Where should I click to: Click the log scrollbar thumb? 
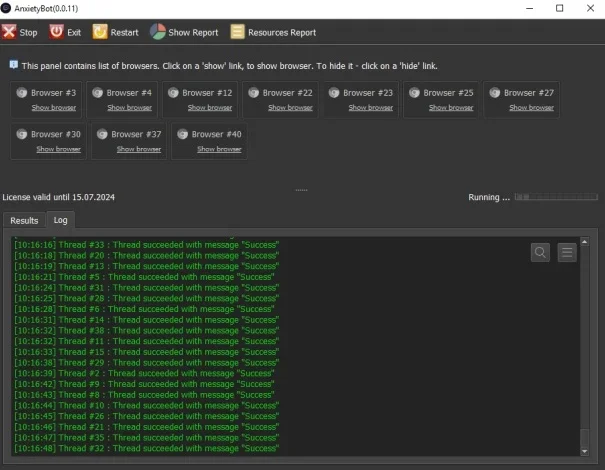[x=585, y=438]
